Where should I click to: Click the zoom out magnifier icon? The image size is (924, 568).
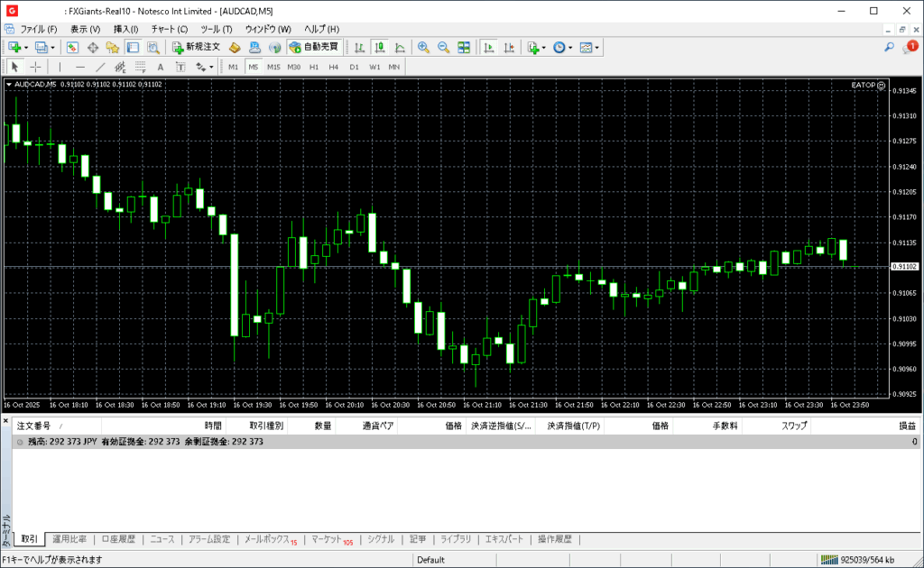pyautogui.click(x=443, y=47)
